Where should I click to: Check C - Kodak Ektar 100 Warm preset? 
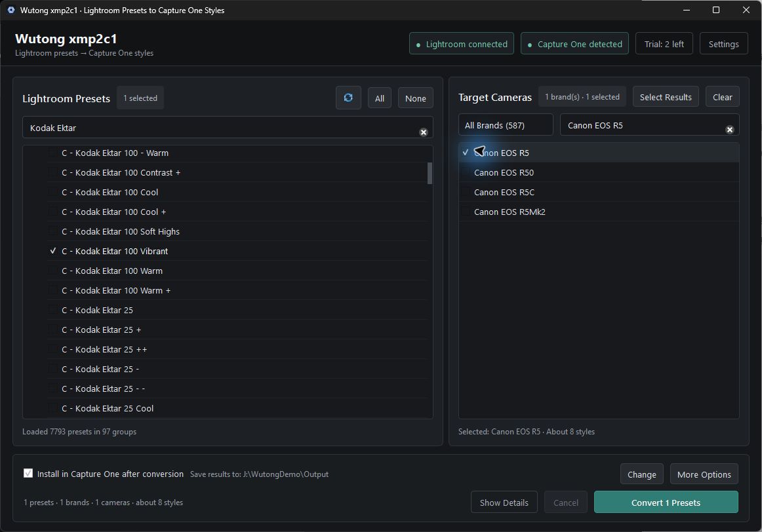tap(53, 271)
